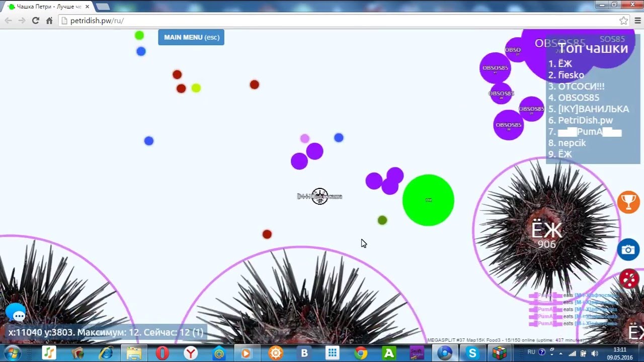Click leaderboard entry 4. OBSOS85
Viewport: 644px width, 362px height.
[x=574, y=98]
